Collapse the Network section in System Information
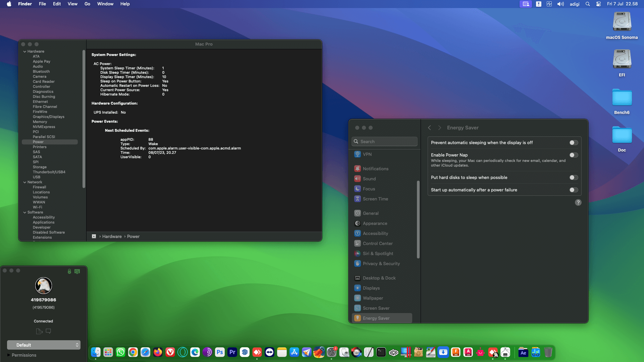 25,182
